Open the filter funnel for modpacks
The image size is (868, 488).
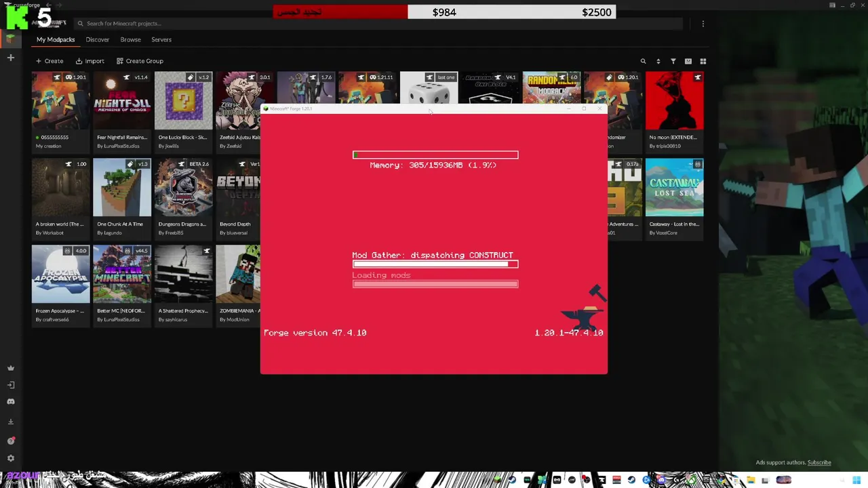[x=673, y=61]
